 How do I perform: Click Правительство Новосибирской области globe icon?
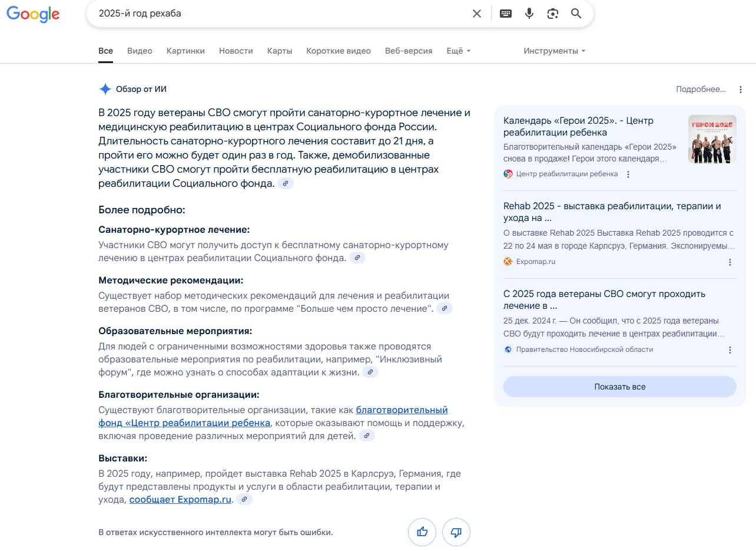(508, 349)
